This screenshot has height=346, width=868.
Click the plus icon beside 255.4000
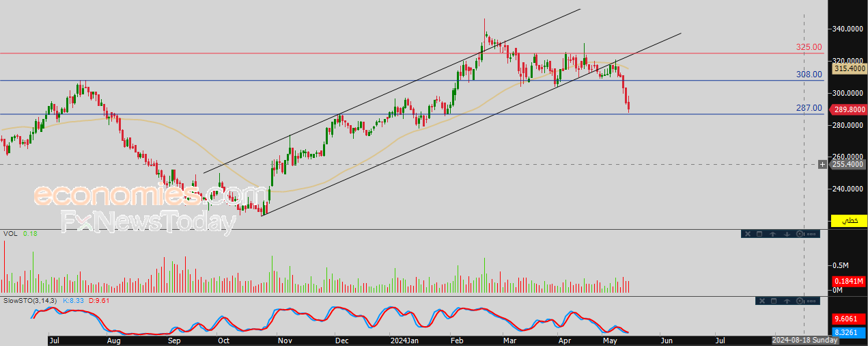822,164
